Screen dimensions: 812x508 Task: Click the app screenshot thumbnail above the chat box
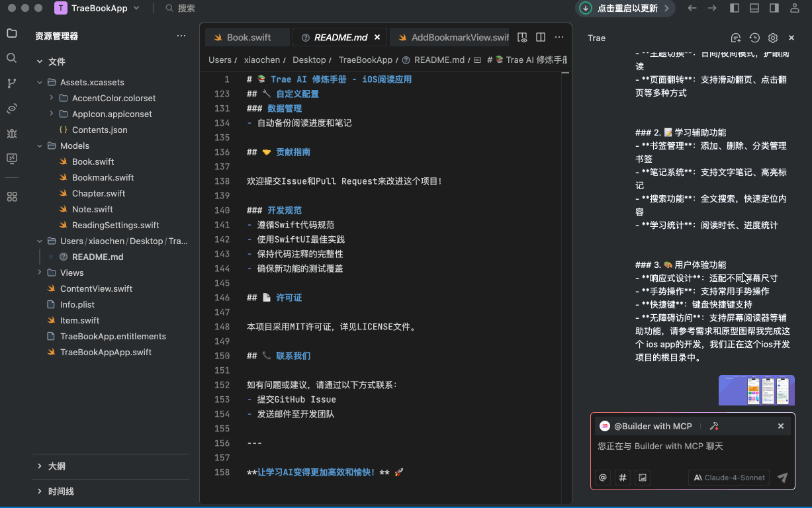[756, 390]
